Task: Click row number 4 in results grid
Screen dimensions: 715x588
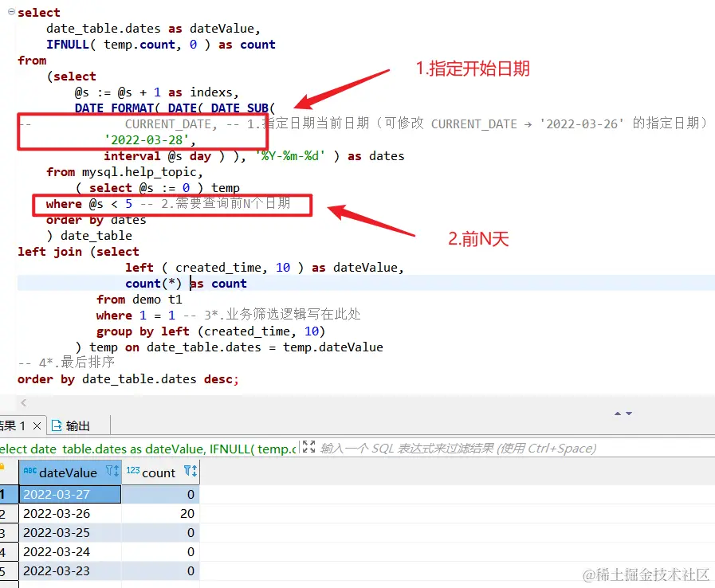Action: tap(8, 552)
